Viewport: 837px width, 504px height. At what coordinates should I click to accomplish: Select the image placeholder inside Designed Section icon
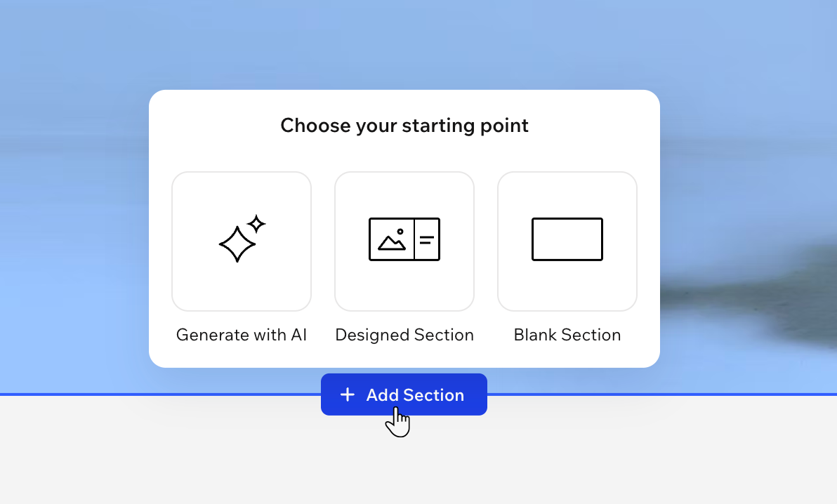point(392,239)
